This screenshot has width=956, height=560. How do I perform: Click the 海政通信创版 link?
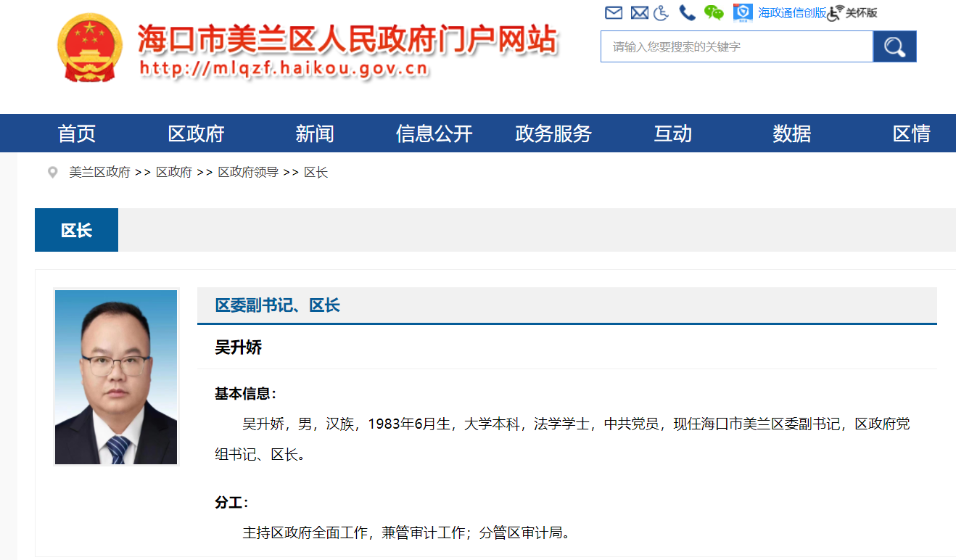pos(792,12)
